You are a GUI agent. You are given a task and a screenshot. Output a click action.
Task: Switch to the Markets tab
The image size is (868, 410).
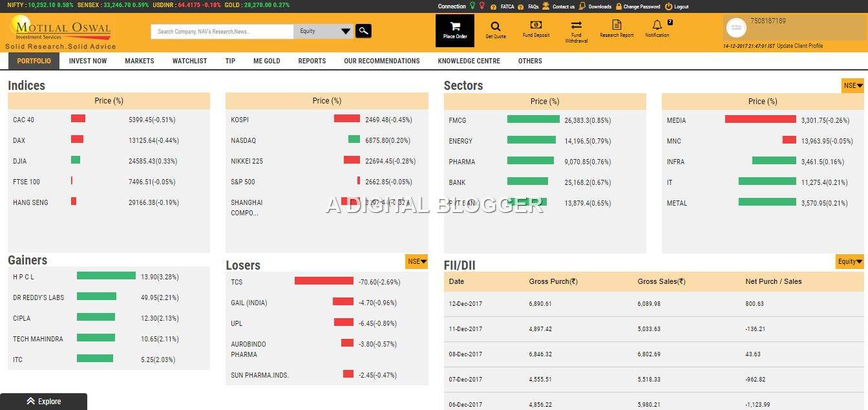coord(140,61)
